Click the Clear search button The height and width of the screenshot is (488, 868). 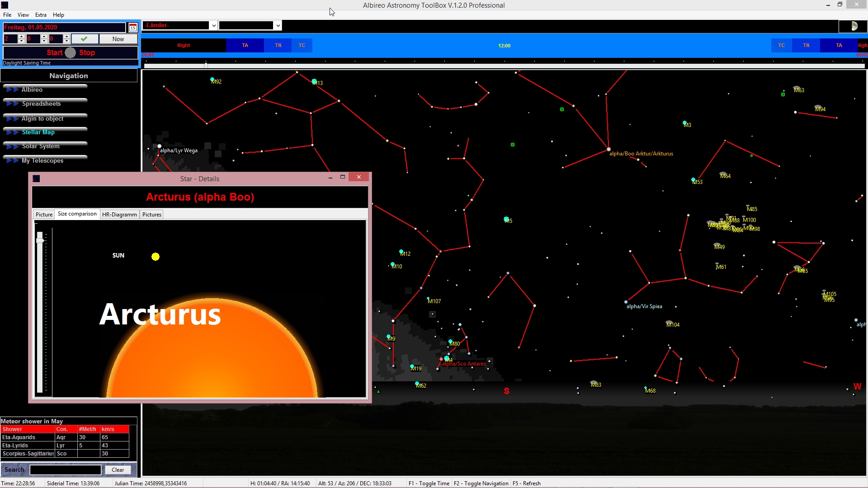click(118, 470)
